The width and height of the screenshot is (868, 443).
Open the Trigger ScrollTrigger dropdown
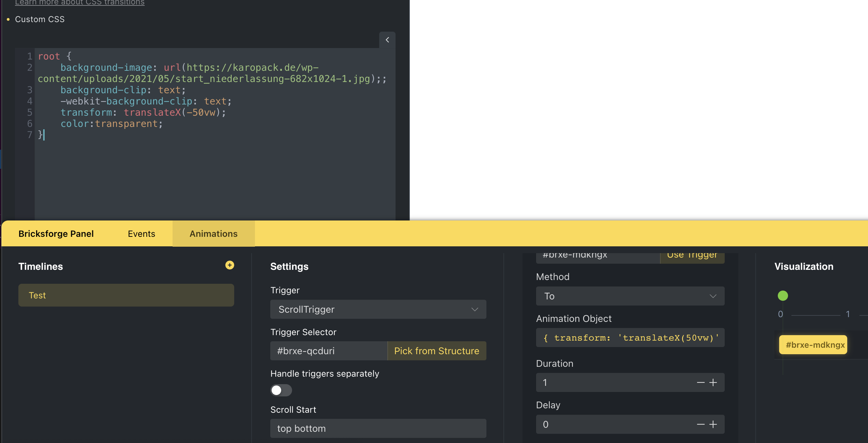[378, 309]
